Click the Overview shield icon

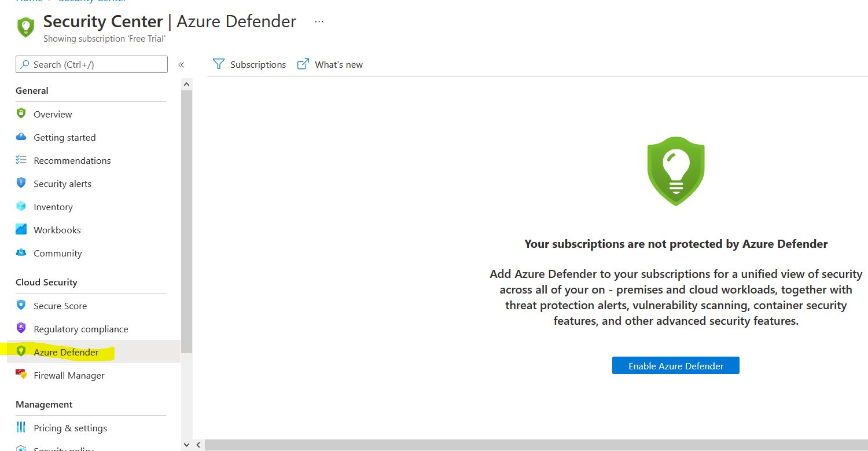coord(21,113)
